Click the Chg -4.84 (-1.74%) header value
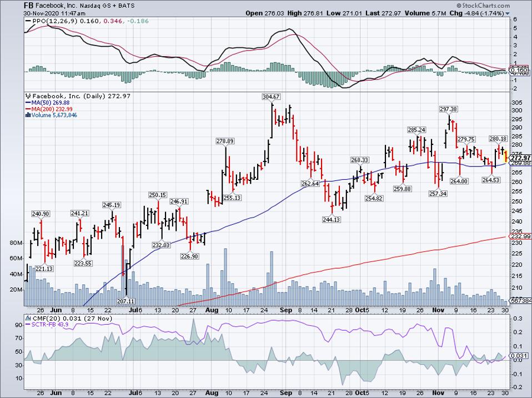532x398 pixels. pos(477,13)
